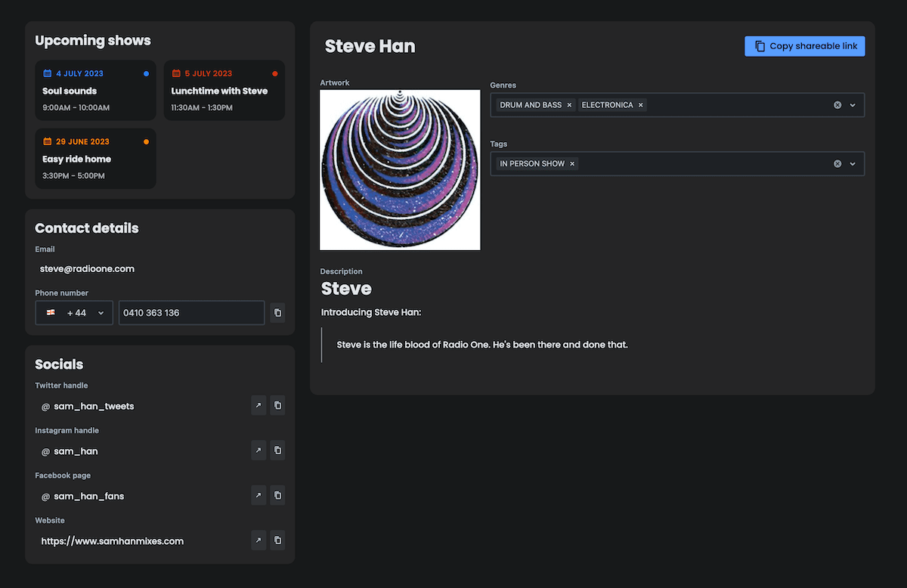Open the Twitter profile via the external link icon
The height and width of the screenshot is (588, 907).
[258, 405]
